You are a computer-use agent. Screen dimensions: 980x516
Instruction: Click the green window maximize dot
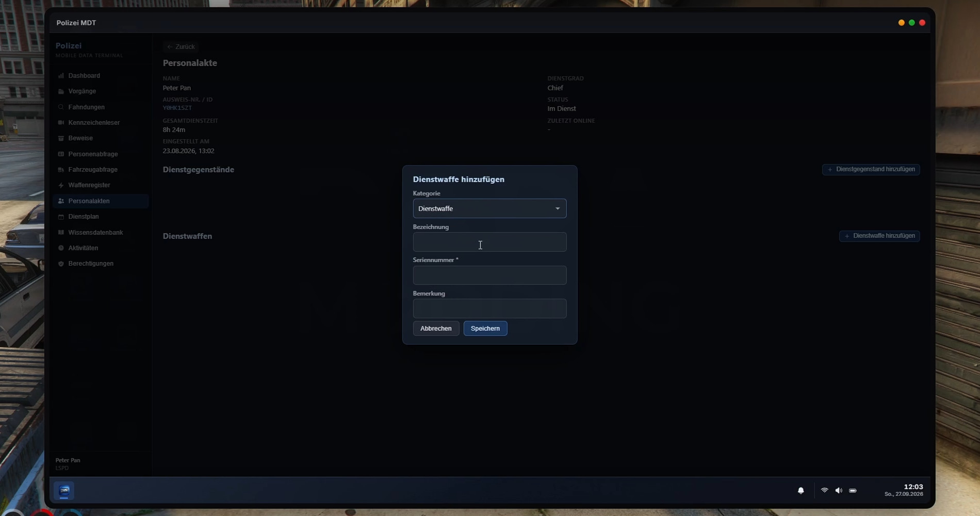point(912,23)
